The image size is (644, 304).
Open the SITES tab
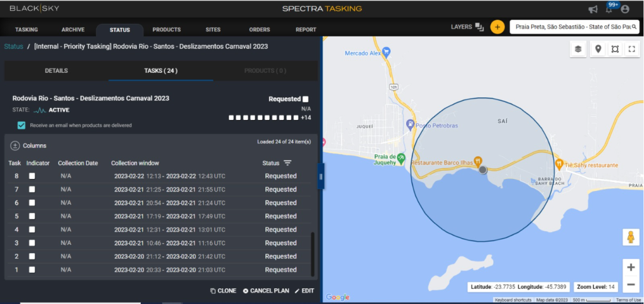click(213, 30)
